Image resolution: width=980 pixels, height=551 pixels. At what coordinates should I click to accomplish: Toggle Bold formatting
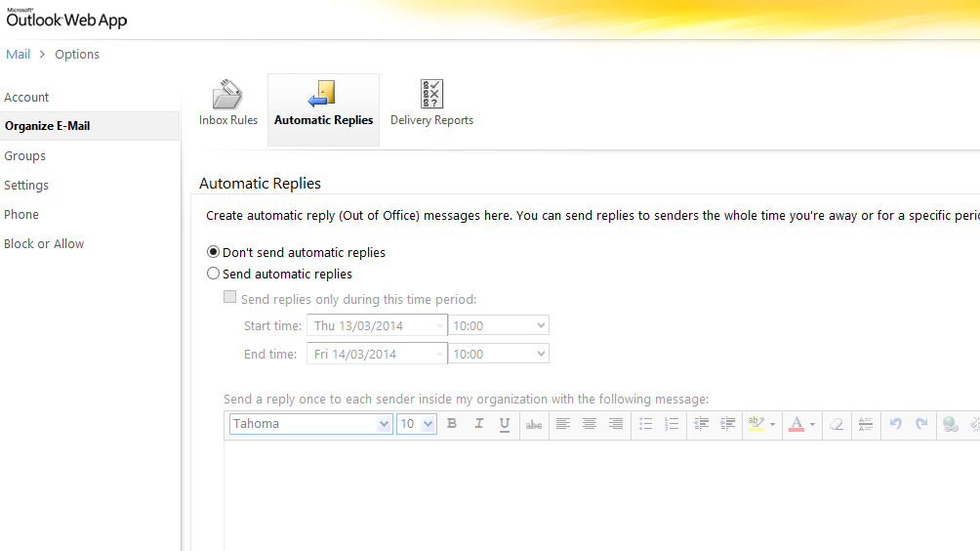(452, 424)
